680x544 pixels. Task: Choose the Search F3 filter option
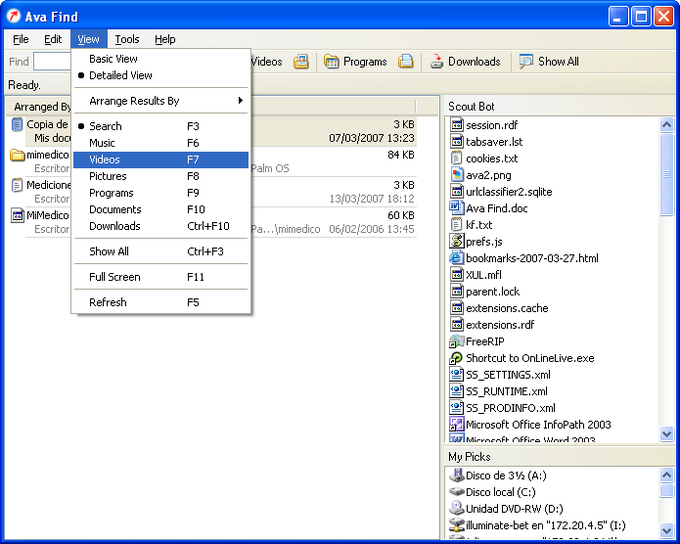pos(161,126)
